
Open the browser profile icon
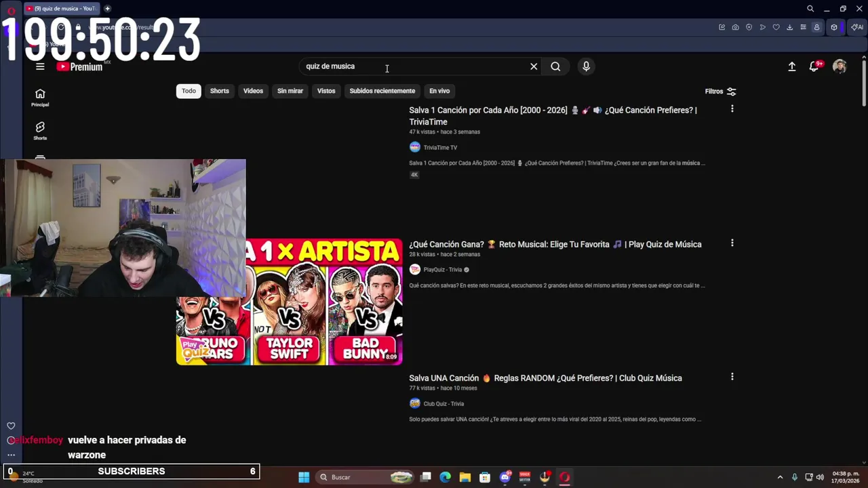[816, 27]
